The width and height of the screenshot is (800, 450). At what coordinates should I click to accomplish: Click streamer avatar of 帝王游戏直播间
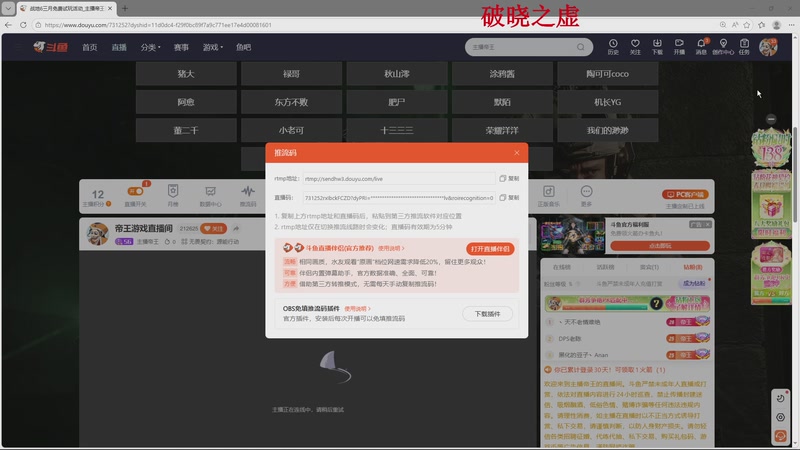tap(97, 234)
